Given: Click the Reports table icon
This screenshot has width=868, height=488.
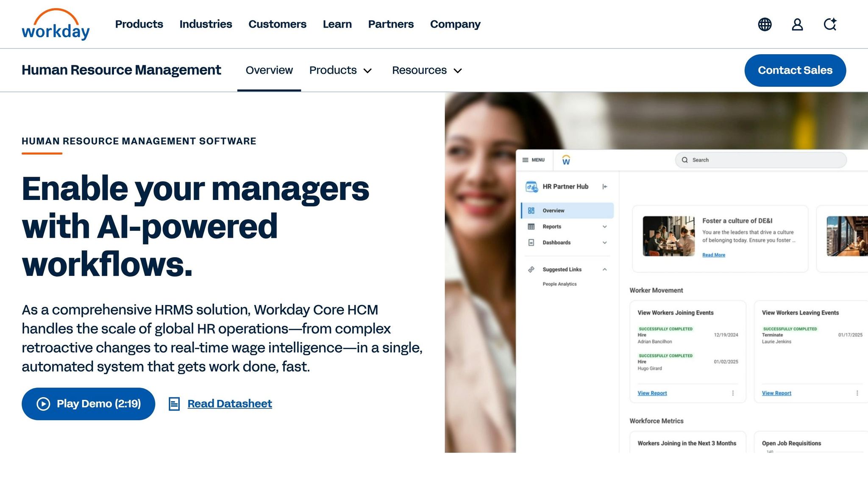Looking at the screenshot, I should [531, 227].
